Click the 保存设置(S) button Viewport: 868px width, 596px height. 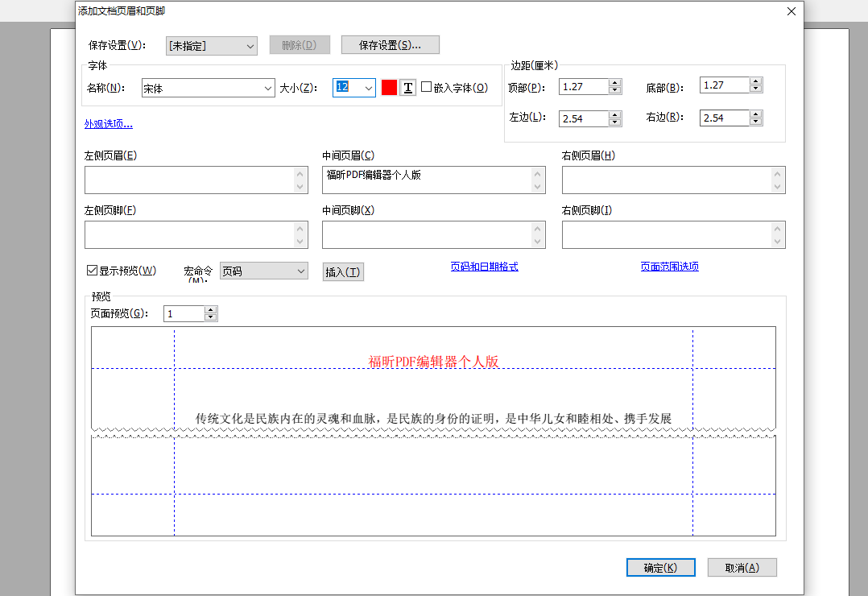point(390,44)
